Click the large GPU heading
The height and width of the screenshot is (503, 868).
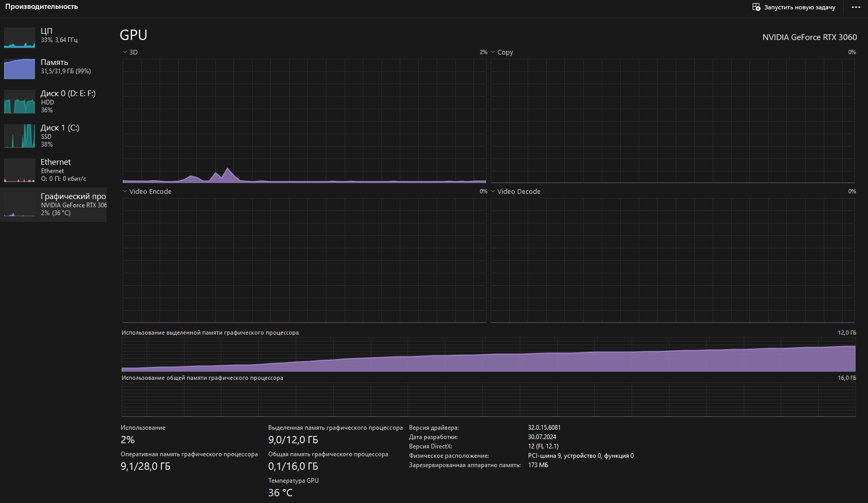pos(134,35)
